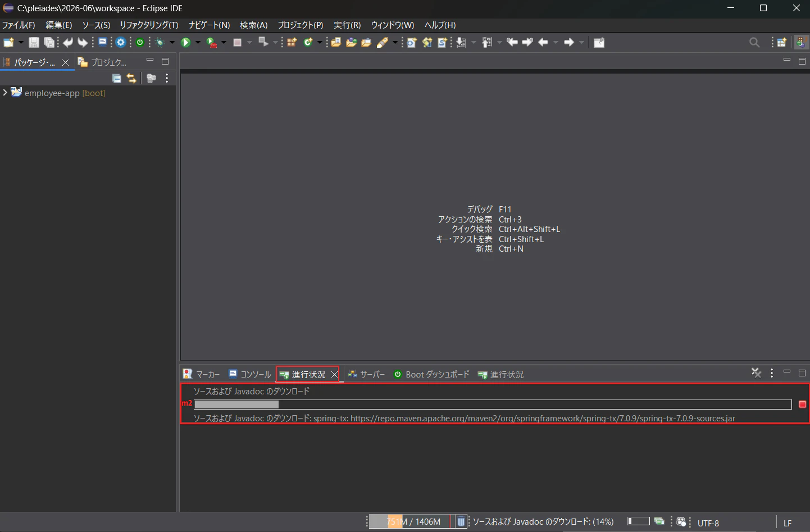Viewport: 810px width, 532px height.
Task: Click the Run External Tools toolbox icon
Action: point(212,43)
